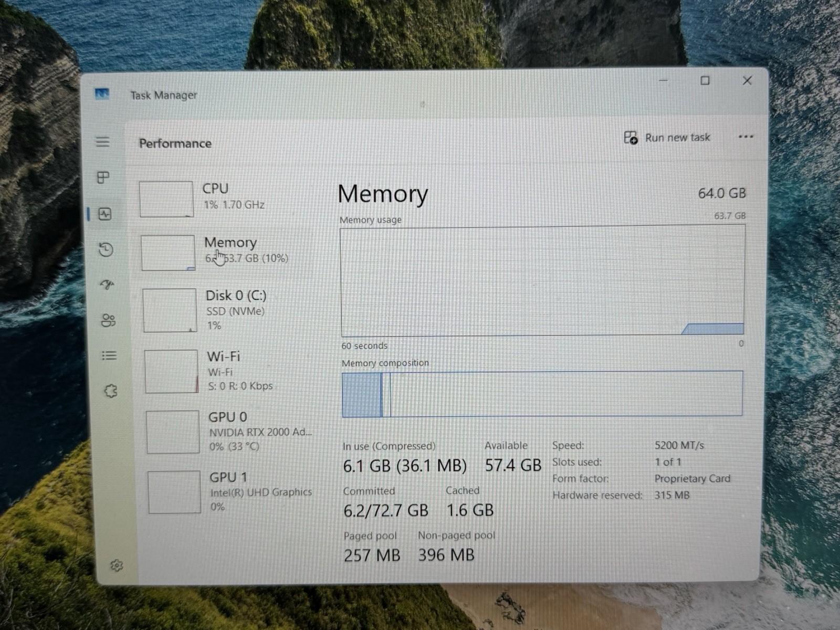Click the Hardware reserved value 315 MB
Viewport: 840px width, 630px height.
(672, 495)
